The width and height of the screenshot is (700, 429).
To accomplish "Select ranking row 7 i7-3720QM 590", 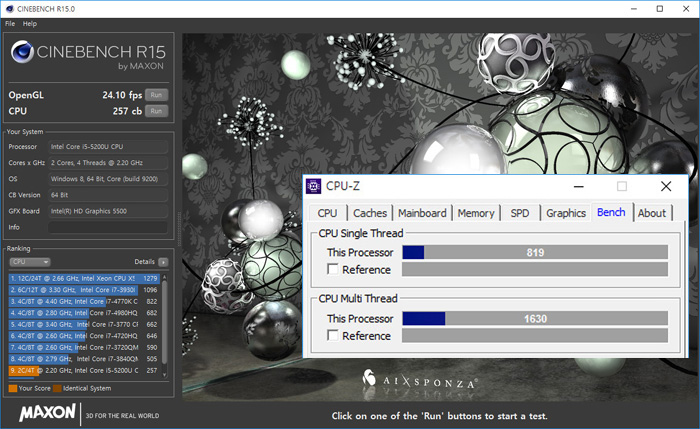I will coord(84,347).
